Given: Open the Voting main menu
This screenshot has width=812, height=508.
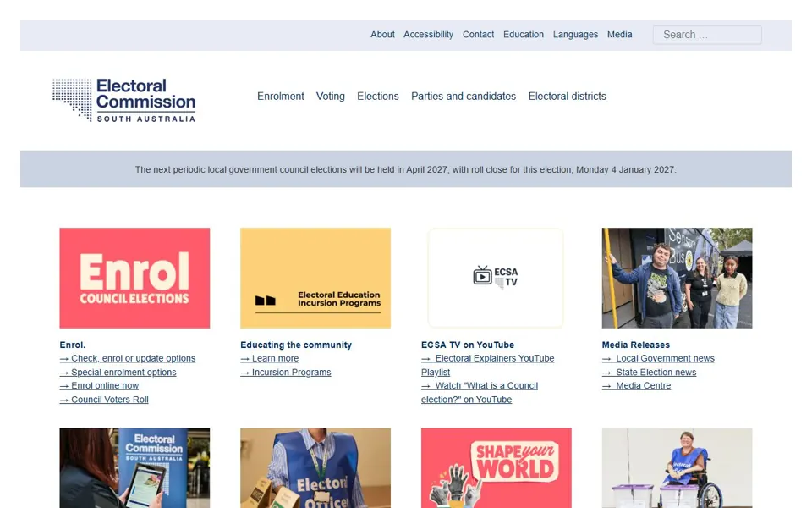Looking at the screenshot, I should coord(331,97).
